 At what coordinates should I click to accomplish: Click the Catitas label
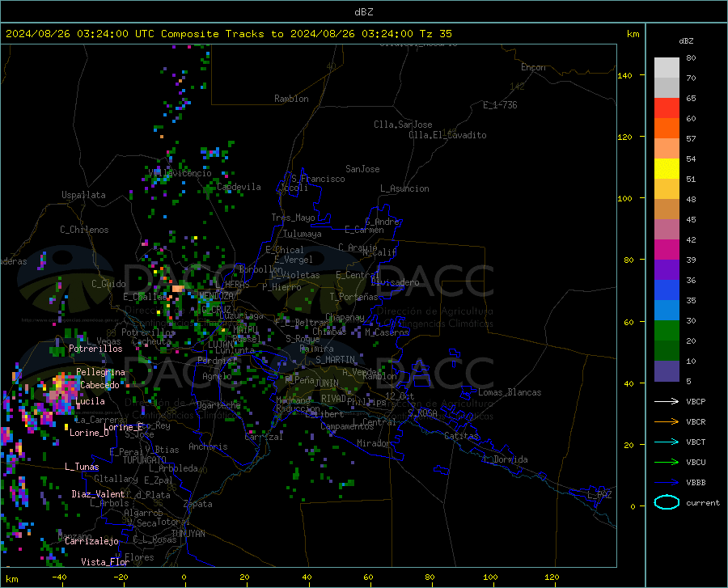[462, 436]
